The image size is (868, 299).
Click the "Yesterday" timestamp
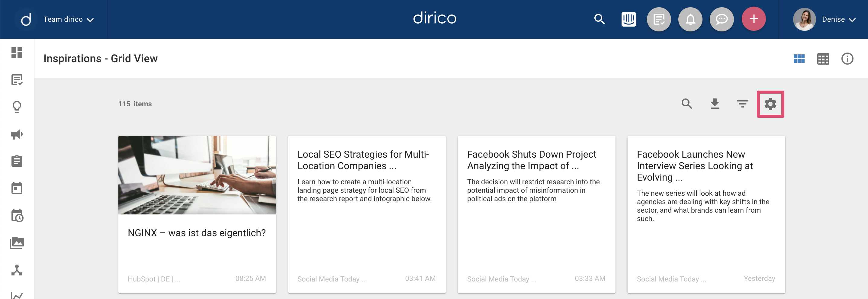coord(759,278)
